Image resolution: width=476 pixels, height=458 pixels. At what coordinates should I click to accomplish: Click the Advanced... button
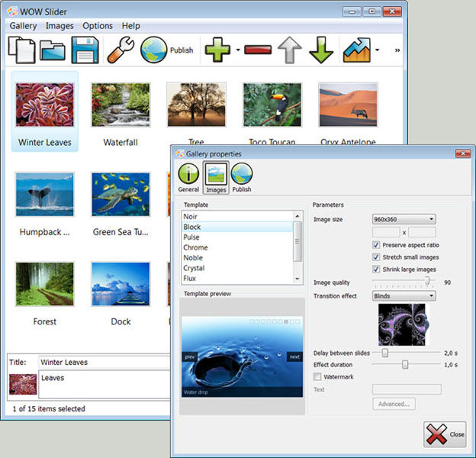(394, 404)
